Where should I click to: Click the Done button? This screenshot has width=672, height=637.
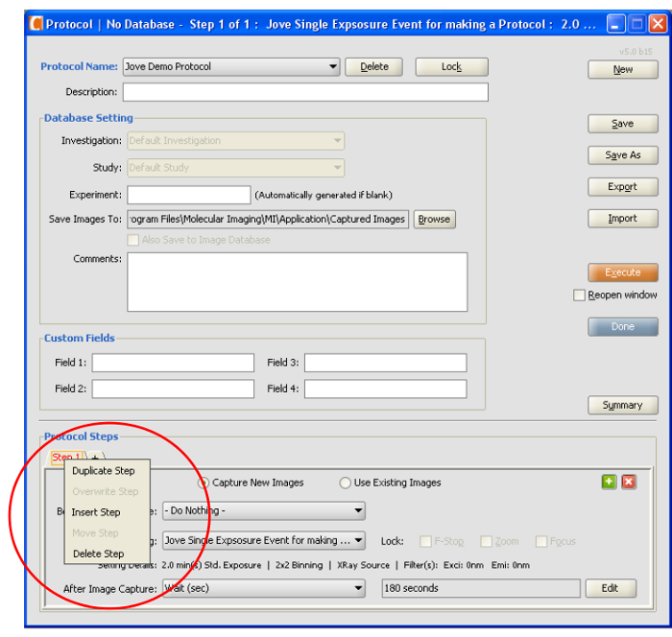click(x=623, y=326)
